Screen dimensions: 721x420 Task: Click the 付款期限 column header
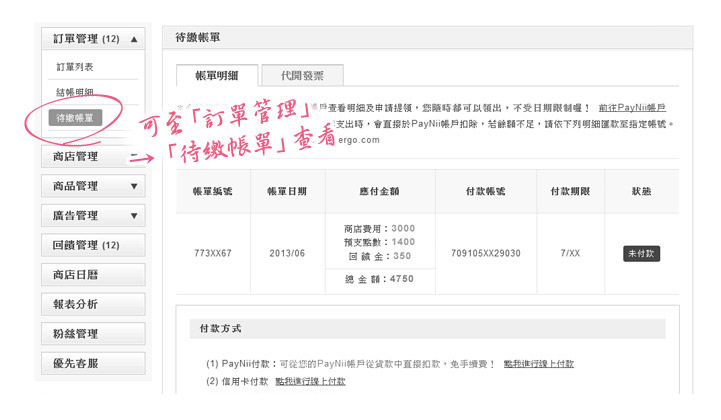570,191
